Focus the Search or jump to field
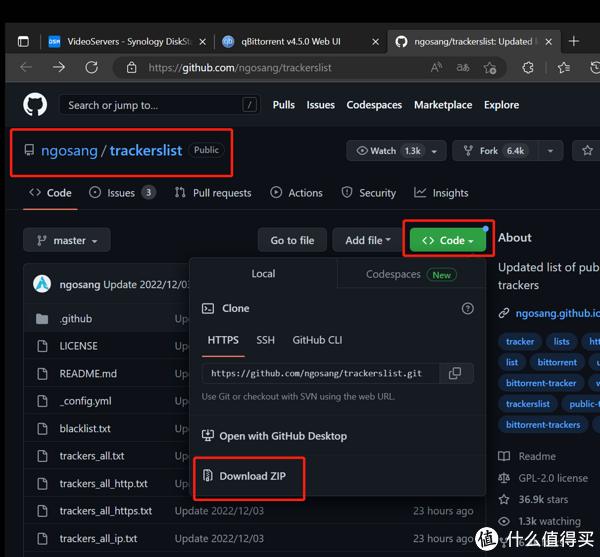Viewport: 600px width, 557px height. [159, 105]
